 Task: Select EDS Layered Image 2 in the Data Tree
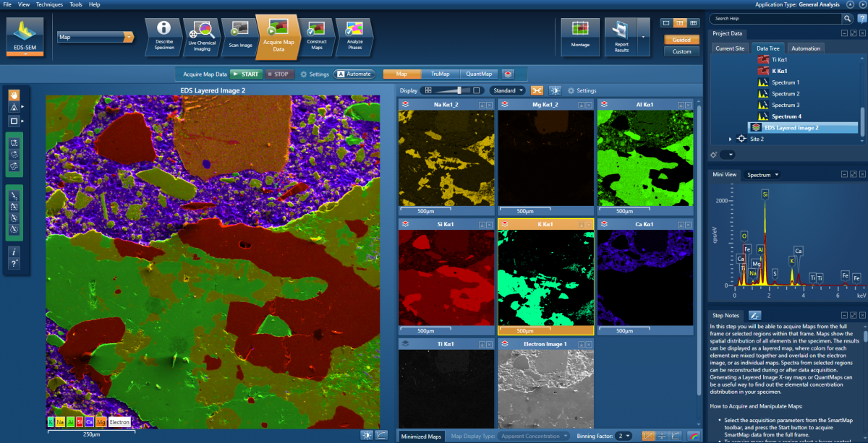pyautogui.click(x=792, y=127)
